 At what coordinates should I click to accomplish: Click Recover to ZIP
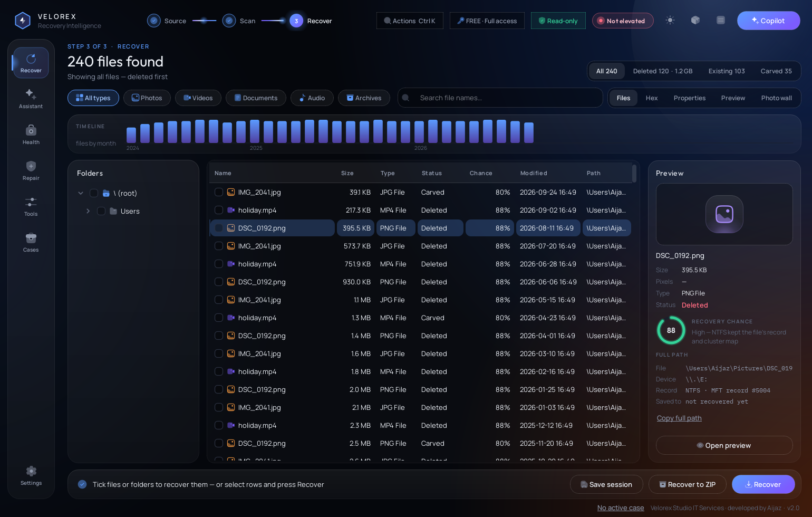point(688,484)
